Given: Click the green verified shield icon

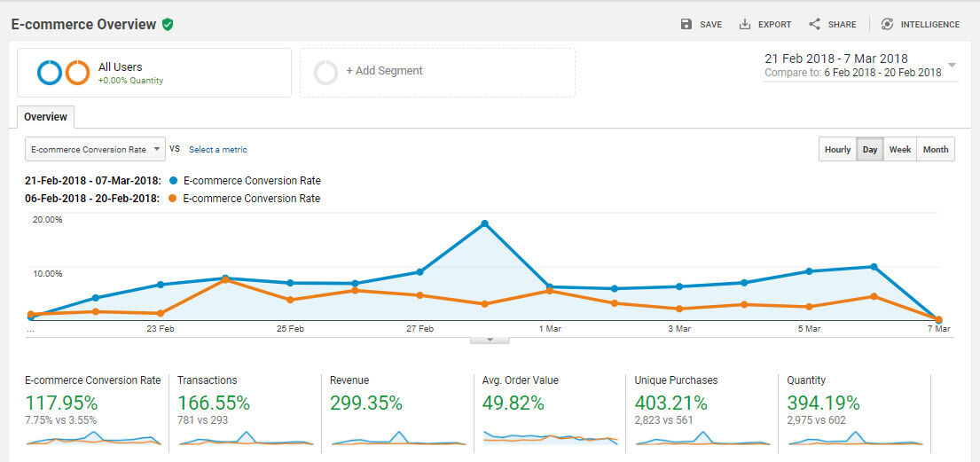Looking at the screenshot, I should click(167, 24).
